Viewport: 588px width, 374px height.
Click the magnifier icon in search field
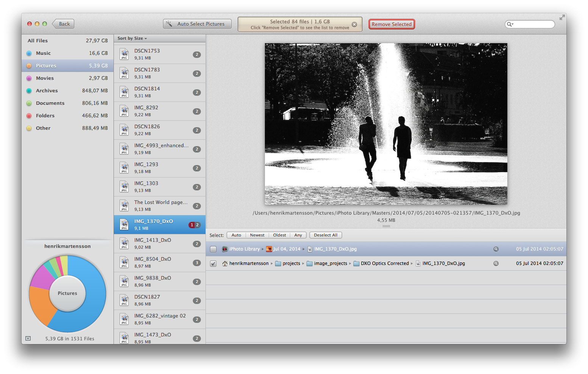[510, 24]
